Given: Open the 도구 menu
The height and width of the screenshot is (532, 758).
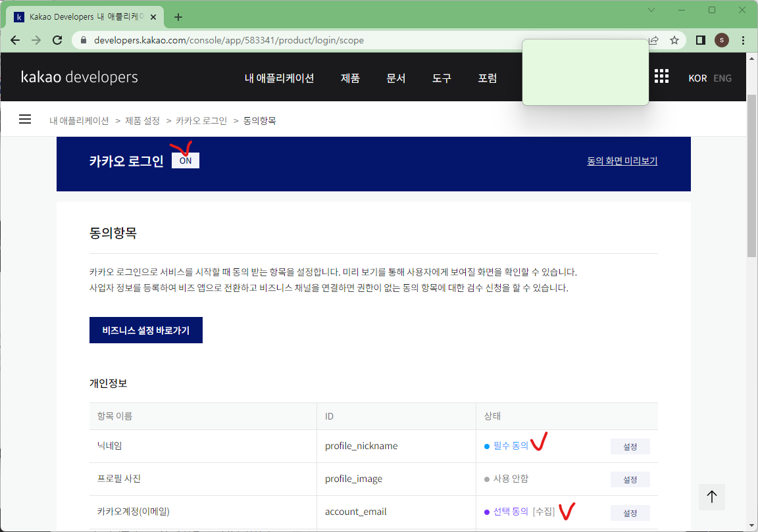Looking at the screenshot, I should 442,78.
